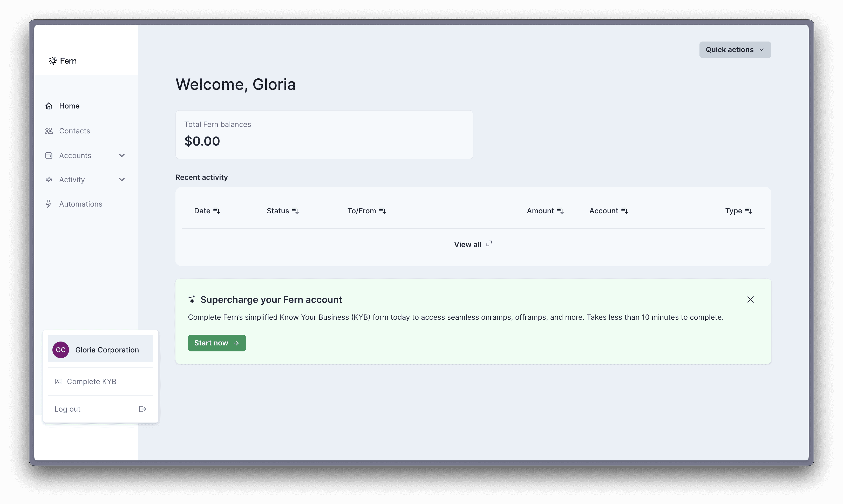Toggle the KYB promotion banner closed

coord(750,299)
